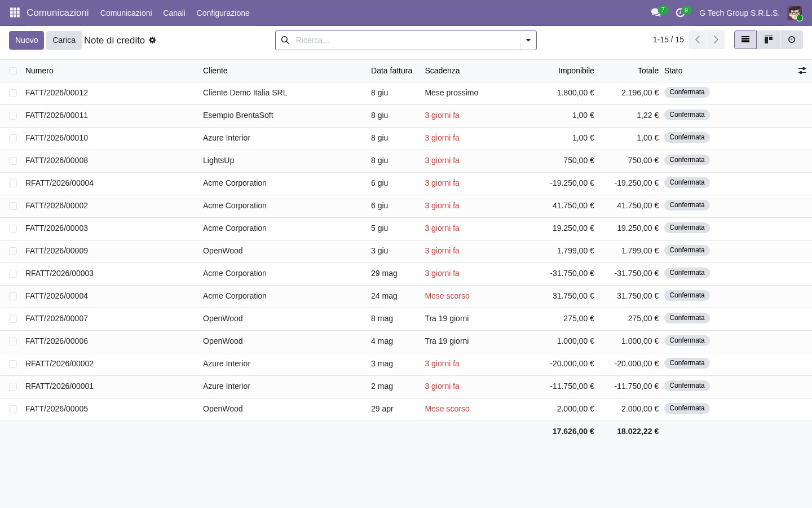This screenshot has height=508, width=812.
Task: Click the LightsUp customer cell
Action: (x=218, y=160)
